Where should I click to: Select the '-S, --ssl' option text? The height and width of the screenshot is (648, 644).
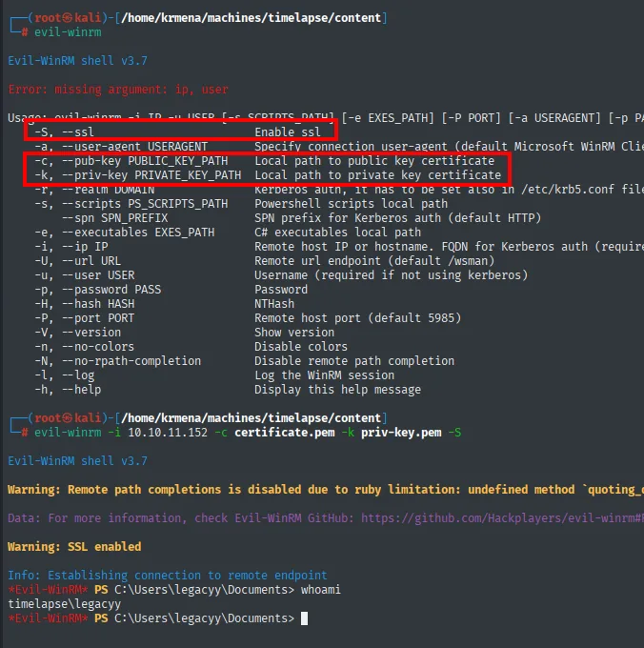tap(65, 132)
